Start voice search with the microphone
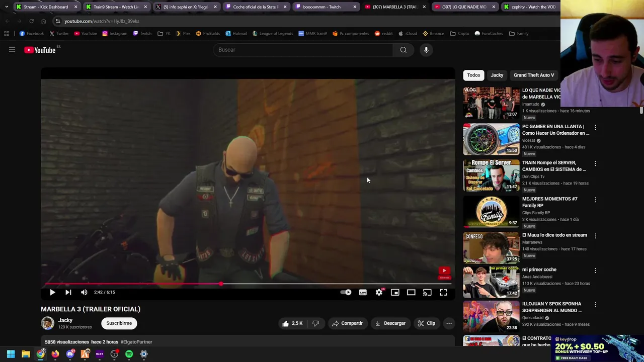This screenshot has width=644, height=362. pyautogui.click(x=426, y=50)
